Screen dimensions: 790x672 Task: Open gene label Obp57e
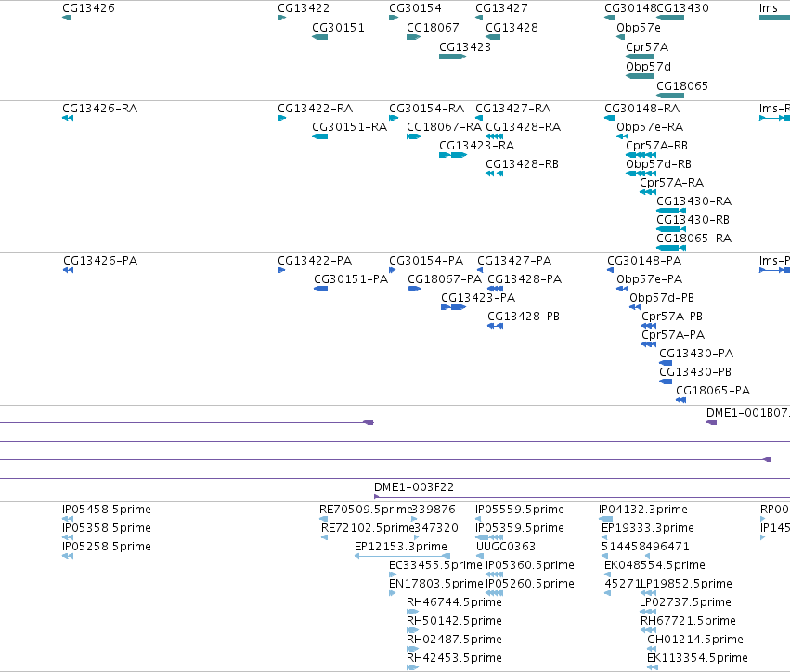639,28
